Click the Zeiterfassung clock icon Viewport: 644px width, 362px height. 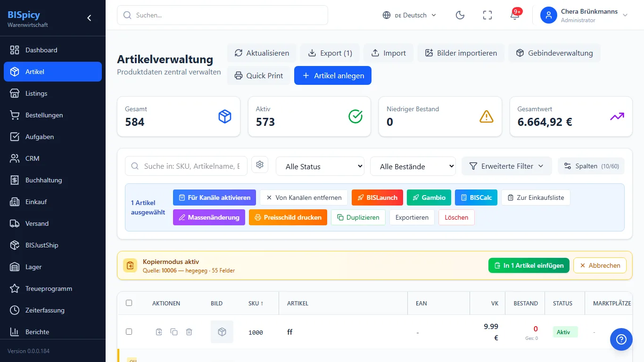15,310
